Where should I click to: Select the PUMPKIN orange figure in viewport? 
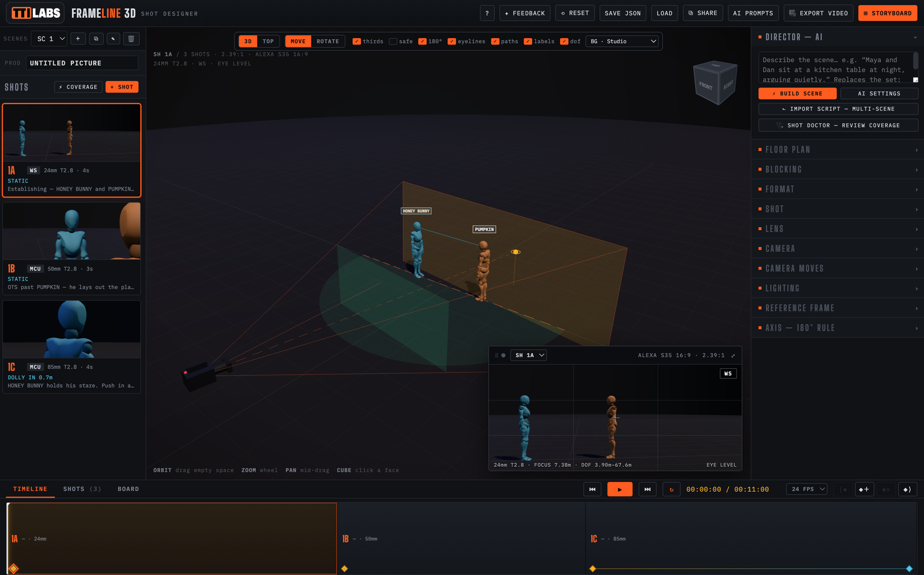(x=483, y=270)
